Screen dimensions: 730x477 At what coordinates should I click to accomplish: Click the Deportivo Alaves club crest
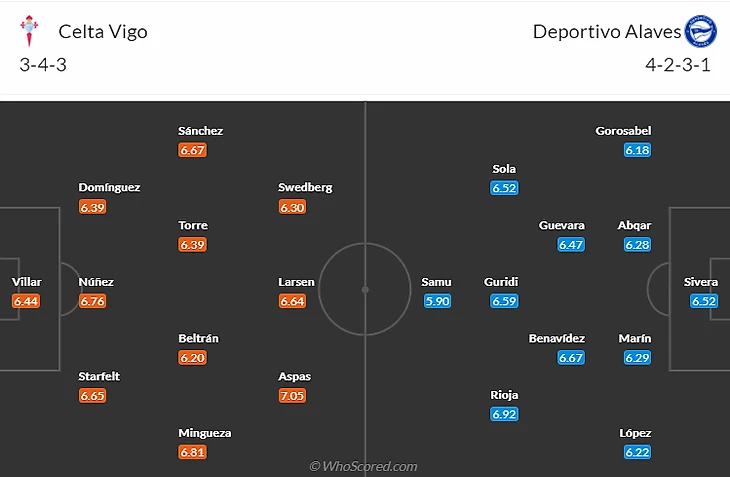pos(700,31)
